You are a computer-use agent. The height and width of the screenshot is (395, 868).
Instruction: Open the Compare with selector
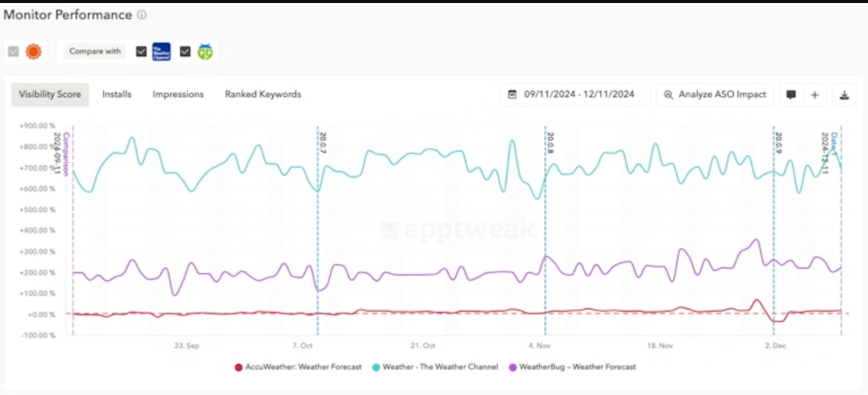tap(95, 51)
